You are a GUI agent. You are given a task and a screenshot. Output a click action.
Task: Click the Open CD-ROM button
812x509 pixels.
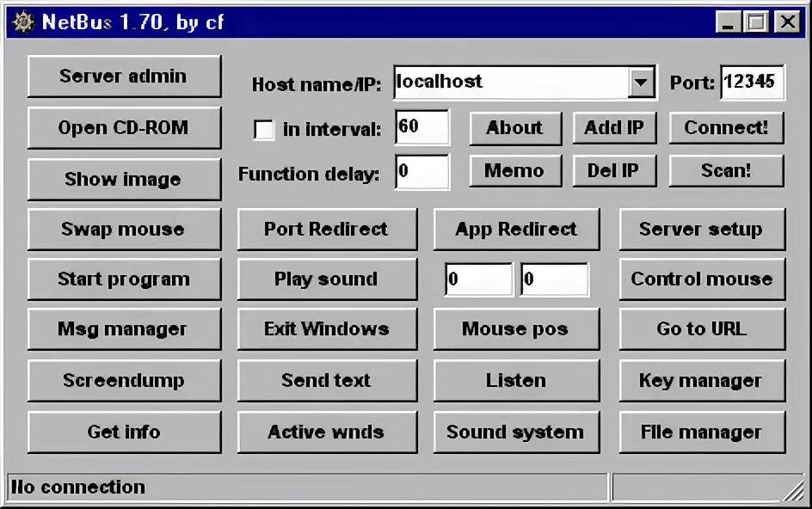[x=124, y=128]
